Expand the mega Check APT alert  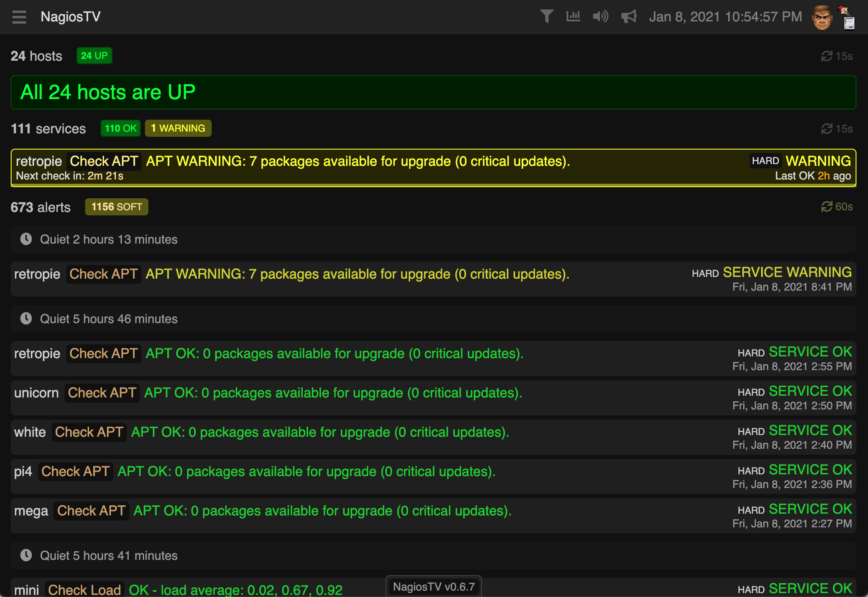click(433, 516)
